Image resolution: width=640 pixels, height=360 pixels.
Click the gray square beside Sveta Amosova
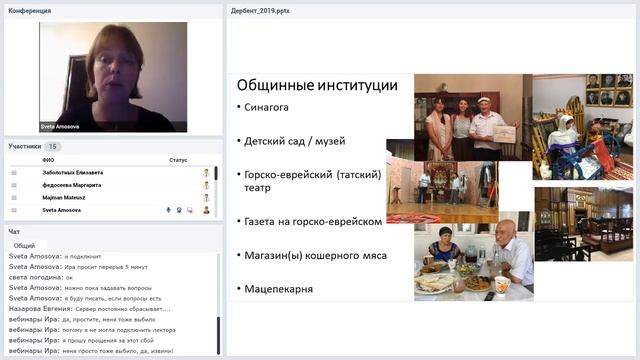[x=14, y=210]
